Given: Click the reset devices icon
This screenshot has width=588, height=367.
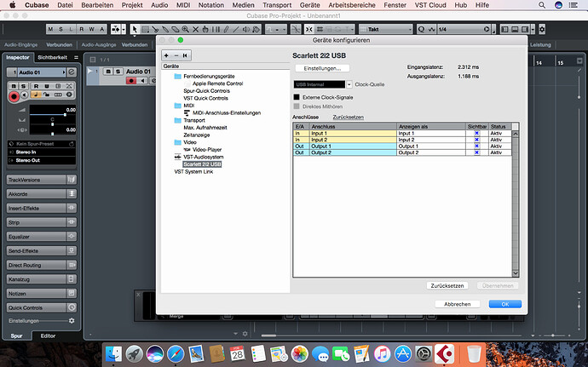Looking at the screenshot, I should [185, 55].
